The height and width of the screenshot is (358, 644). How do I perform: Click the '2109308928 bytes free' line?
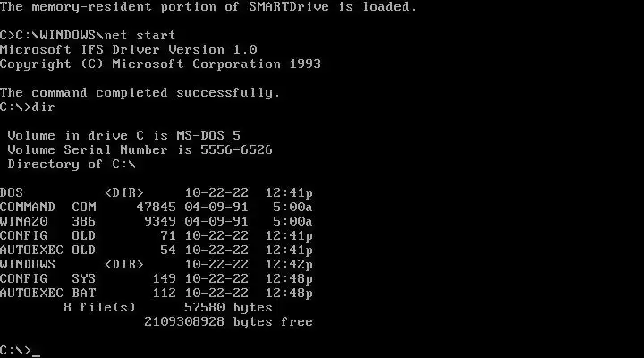tap(228, 322)
